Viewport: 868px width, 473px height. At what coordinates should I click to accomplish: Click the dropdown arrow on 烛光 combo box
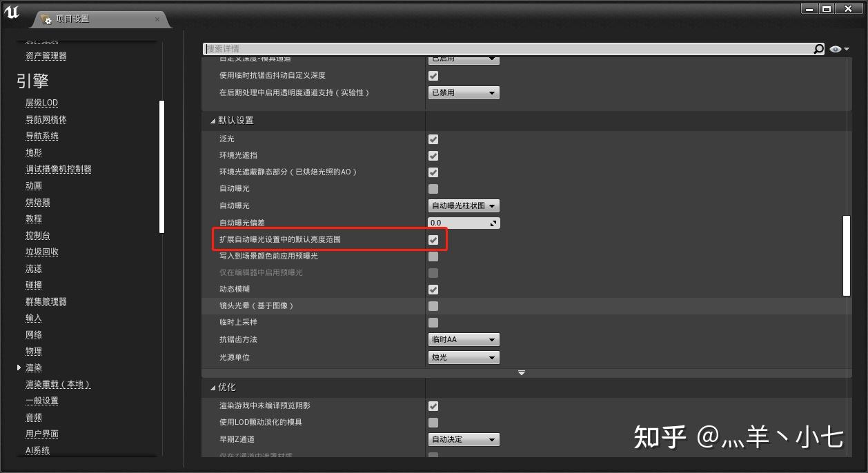click(x=493, y=357)
